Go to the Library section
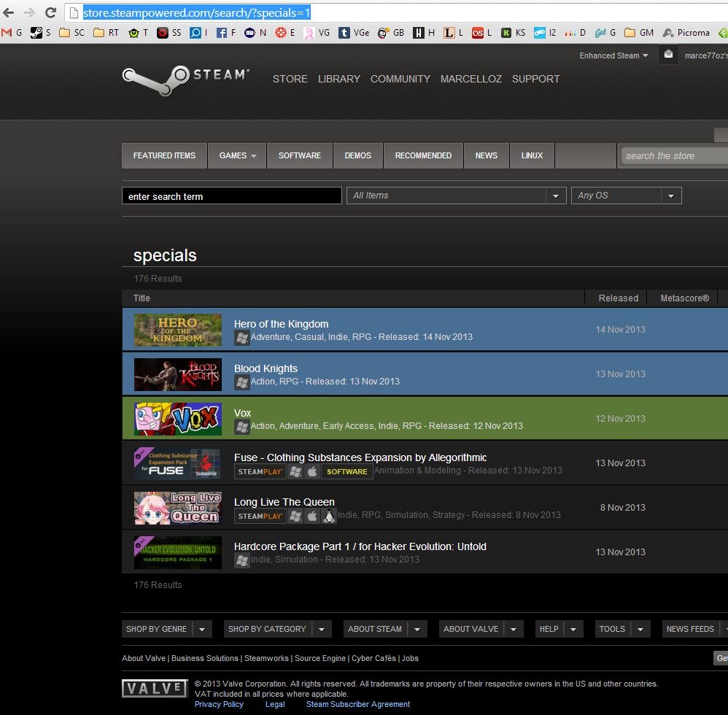This screenshot has height=715, width=728. (339, 79)
